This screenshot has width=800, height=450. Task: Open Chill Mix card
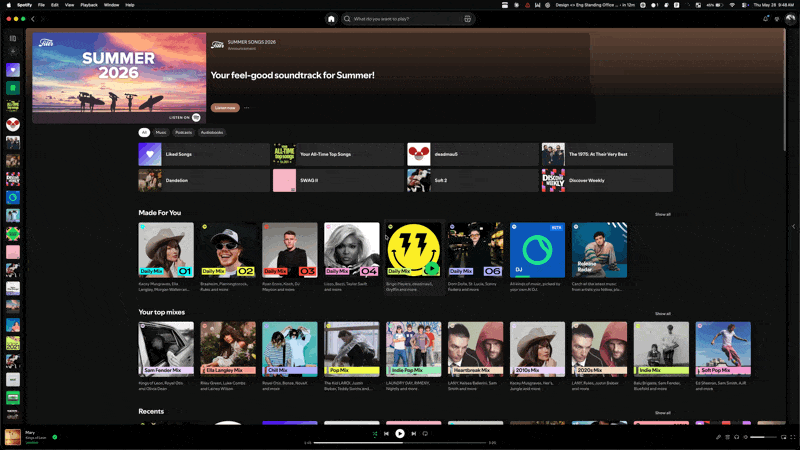pyautogui.click(x=290, y=357)
